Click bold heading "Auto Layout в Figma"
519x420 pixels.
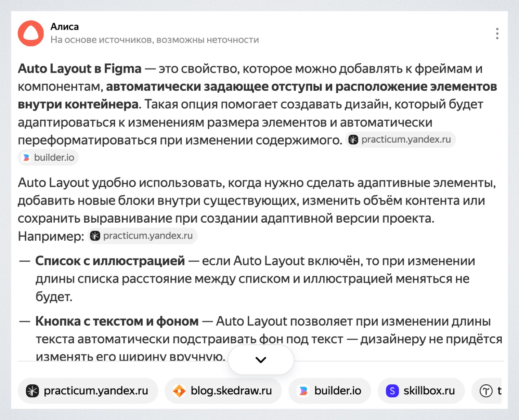[80, 68]
